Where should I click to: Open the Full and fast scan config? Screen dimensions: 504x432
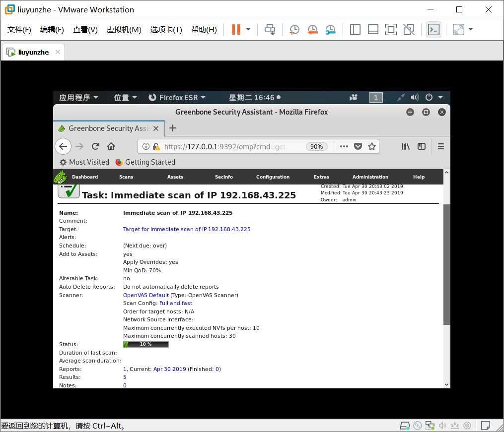(x=176, y=303)
